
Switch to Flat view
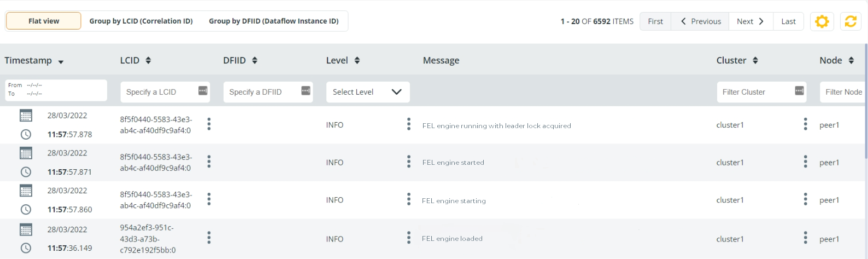click(x=44, y=21)
